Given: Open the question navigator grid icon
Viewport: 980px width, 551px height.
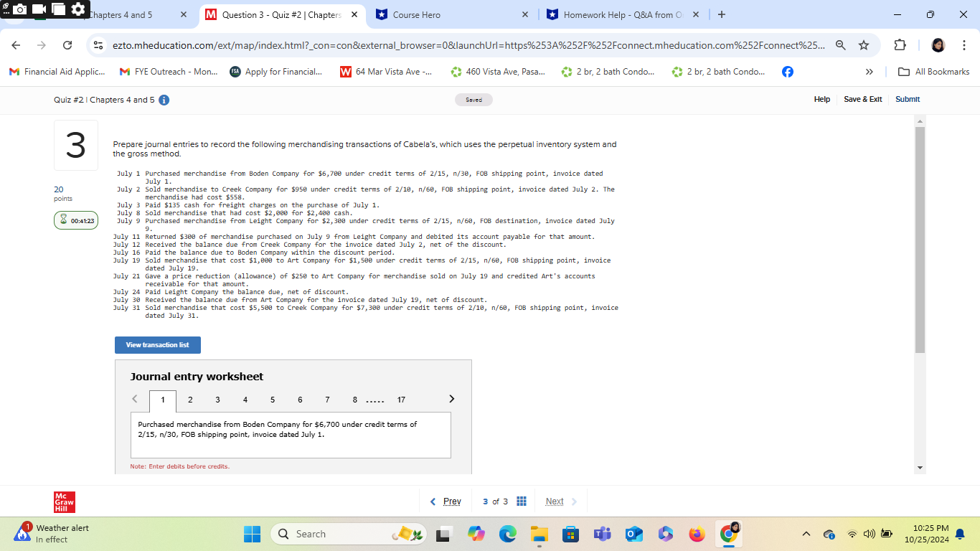Looking at the screenshot, I should pos(522,501).
